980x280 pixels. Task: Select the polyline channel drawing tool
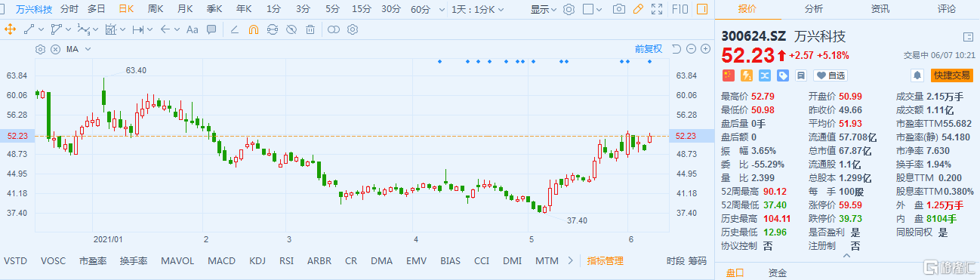57,29
